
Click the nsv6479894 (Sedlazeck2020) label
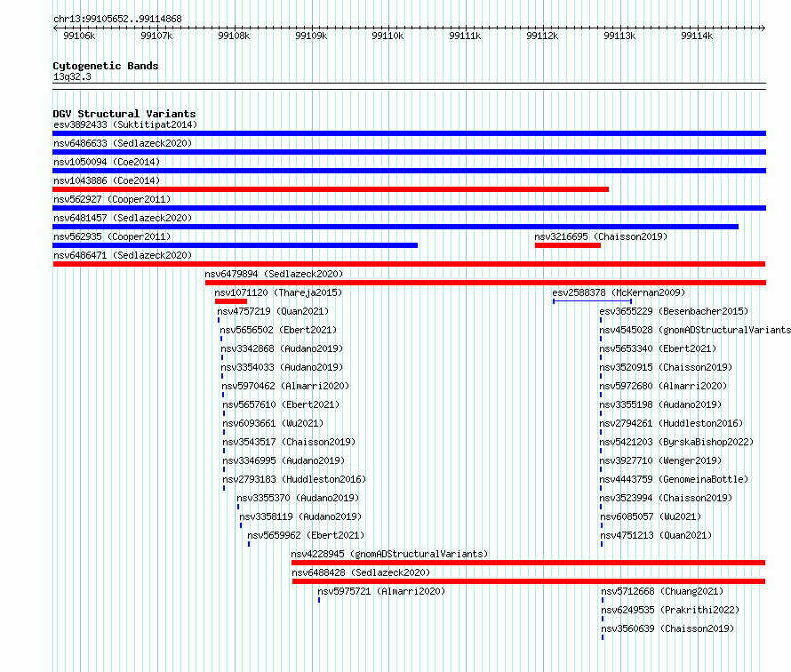click(x=274, y=274)
